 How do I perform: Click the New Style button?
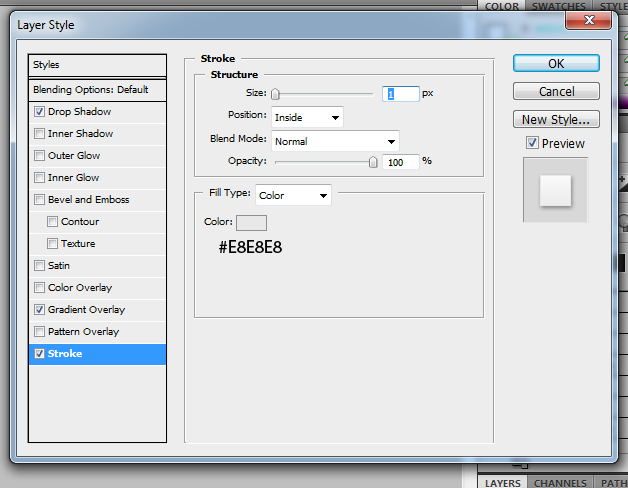pyautogui.click(x=556, y=119)
